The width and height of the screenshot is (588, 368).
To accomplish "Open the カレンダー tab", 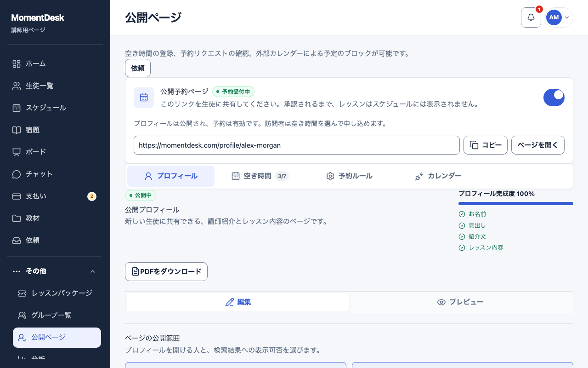I will 438,176.
